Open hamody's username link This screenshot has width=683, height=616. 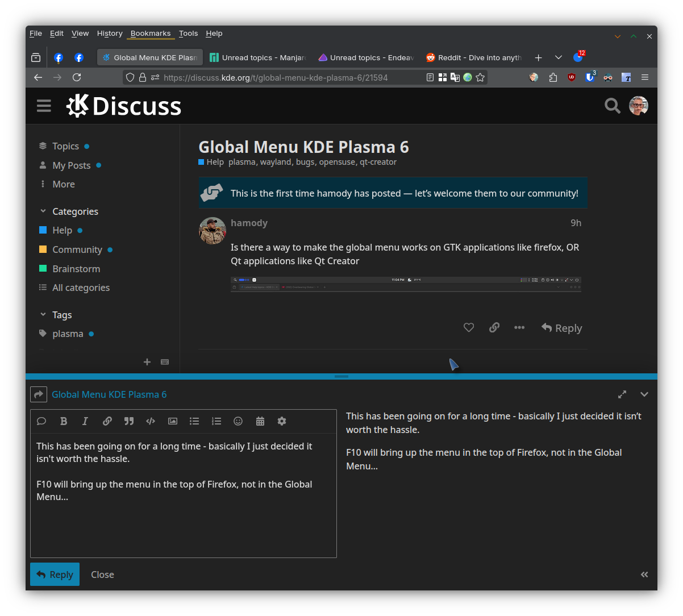(249, 223)
